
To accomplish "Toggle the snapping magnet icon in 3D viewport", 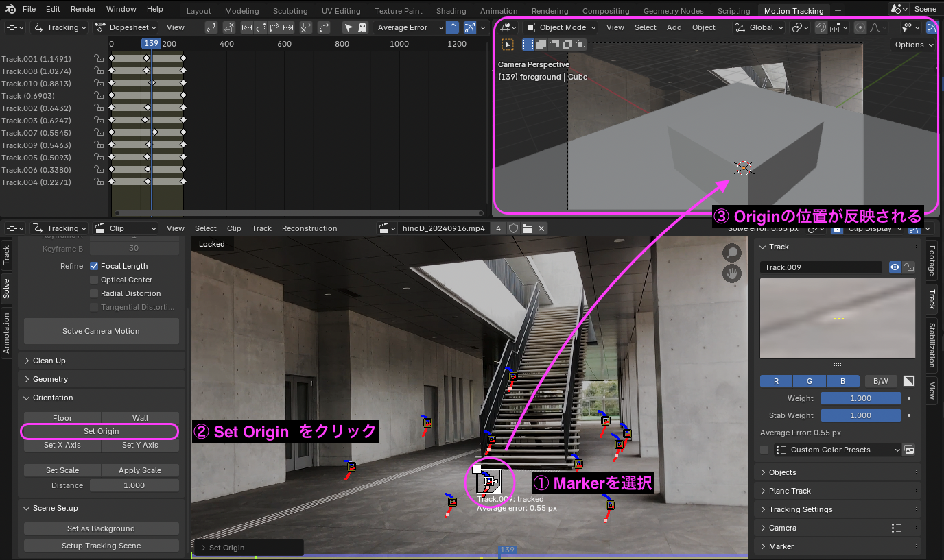I will [x=821, y=27].
